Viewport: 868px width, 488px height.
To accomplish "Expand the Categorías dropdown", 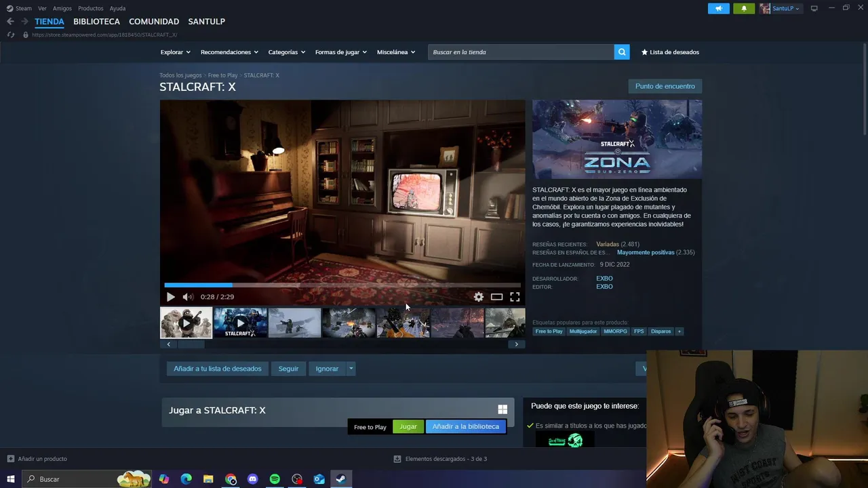I will (x=286, y=52).
